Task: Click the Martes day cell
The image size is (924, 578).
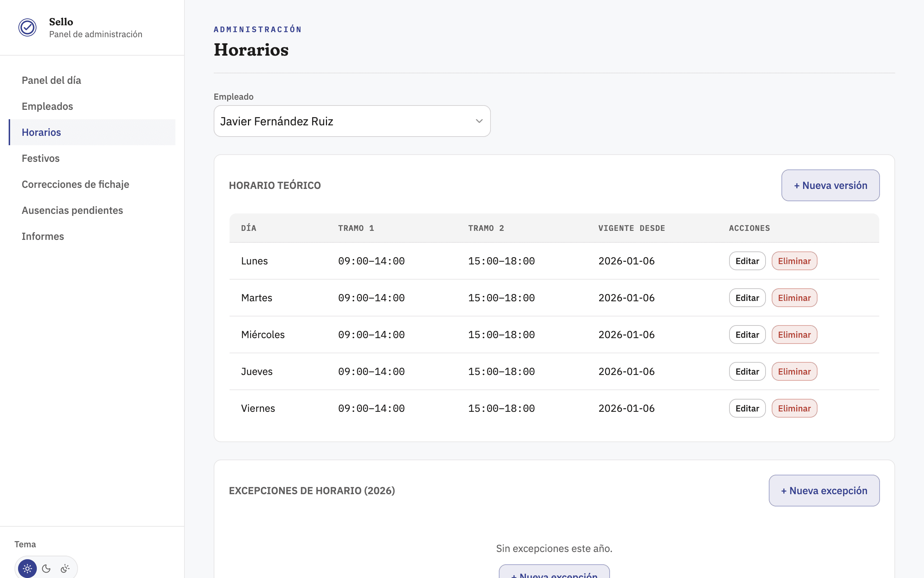Action: pyautogui.click(x=257, y=298)
